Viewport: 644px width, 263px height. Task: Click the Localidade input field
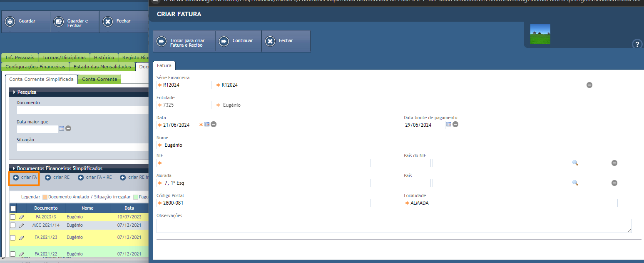pos(511,203)
